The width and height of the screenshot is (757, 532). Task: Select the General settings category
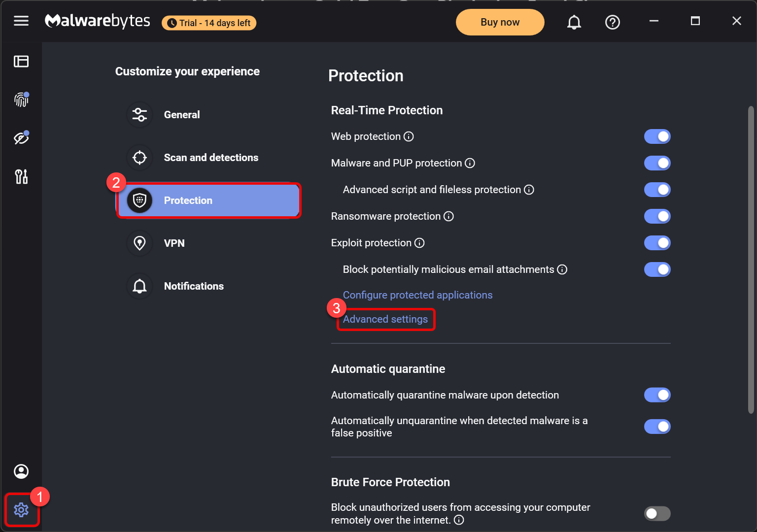[182, 115]
